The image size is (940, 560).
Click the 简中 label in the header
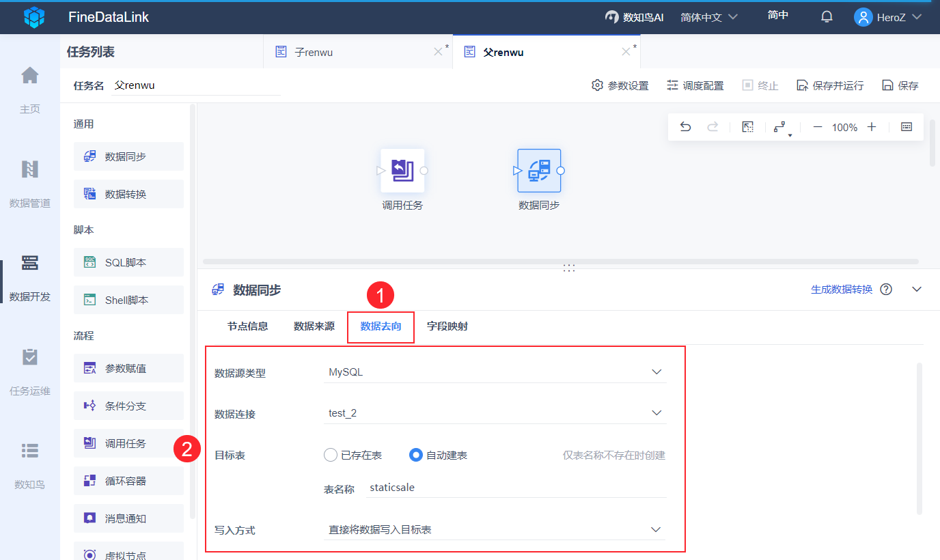click(x=778, y=16)
